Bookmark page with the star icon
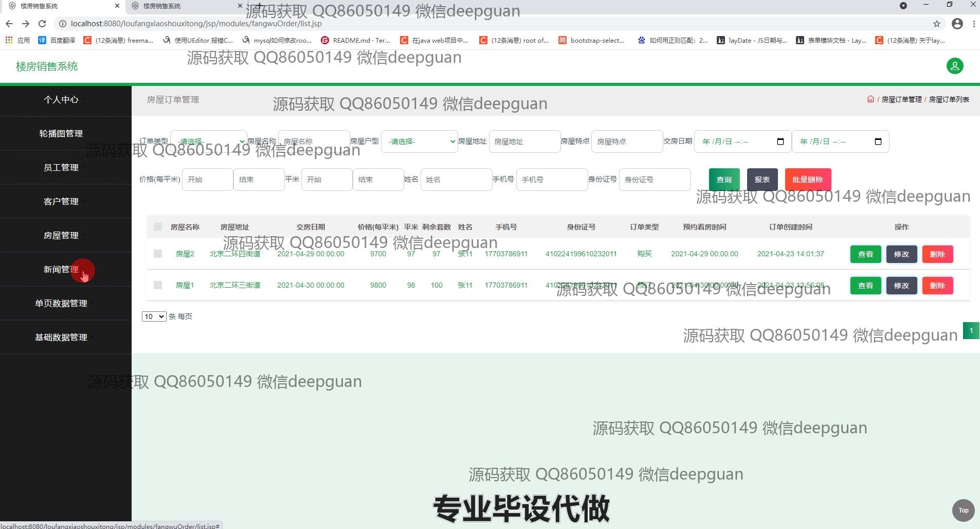 point(937,24)
